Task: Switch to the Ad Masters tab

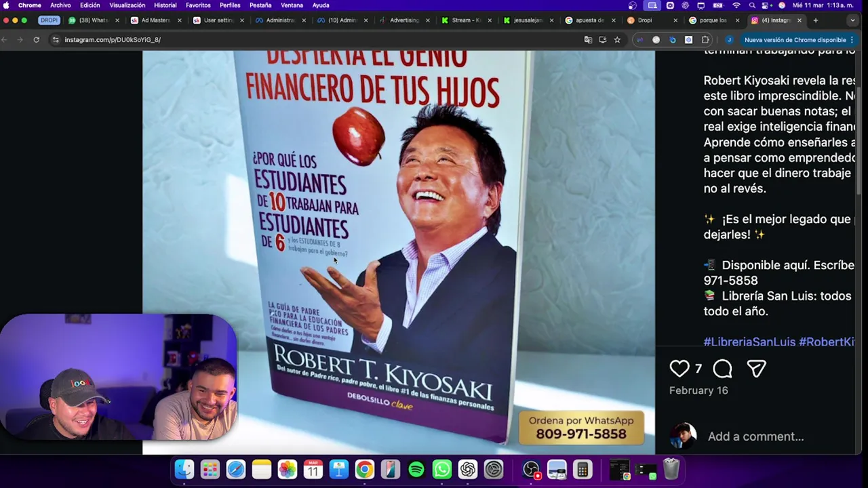Action: point(155,20)
